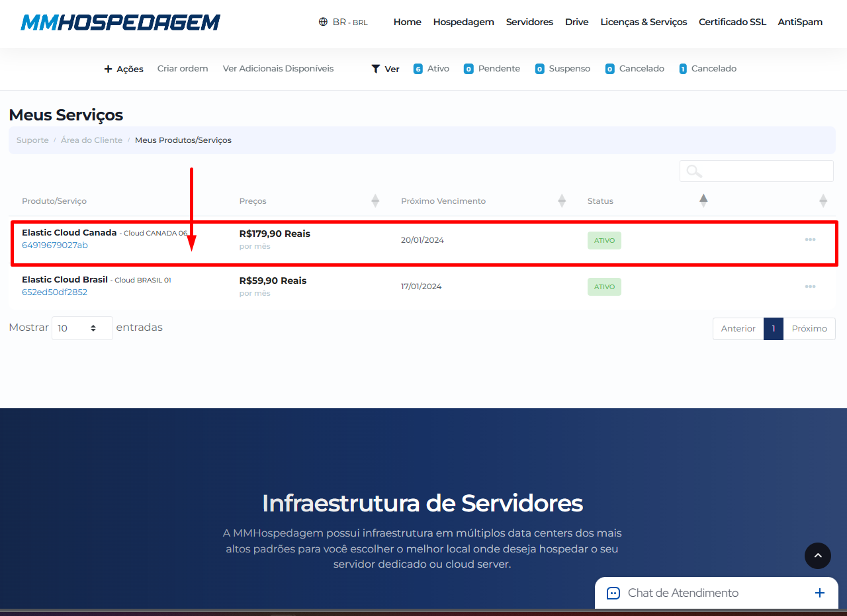Open Licenças & Serviços menu
This screenshot has height=616, width=847.
[644, 22]
